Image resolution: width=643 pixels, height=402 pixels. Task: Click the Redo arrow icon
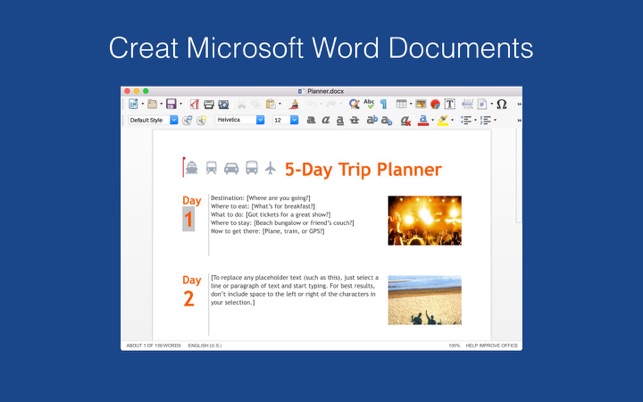pos(331,104)
